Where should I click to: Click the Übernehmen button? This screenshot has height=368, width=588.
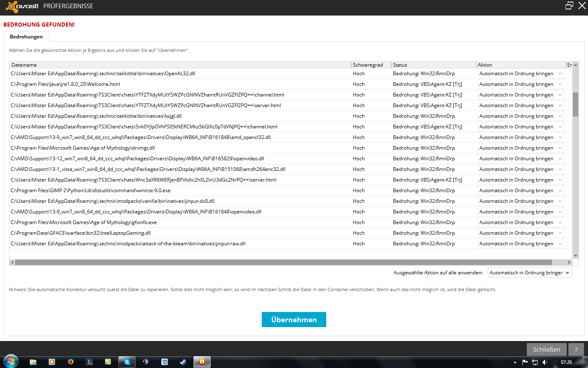click(x=294, y=320)
